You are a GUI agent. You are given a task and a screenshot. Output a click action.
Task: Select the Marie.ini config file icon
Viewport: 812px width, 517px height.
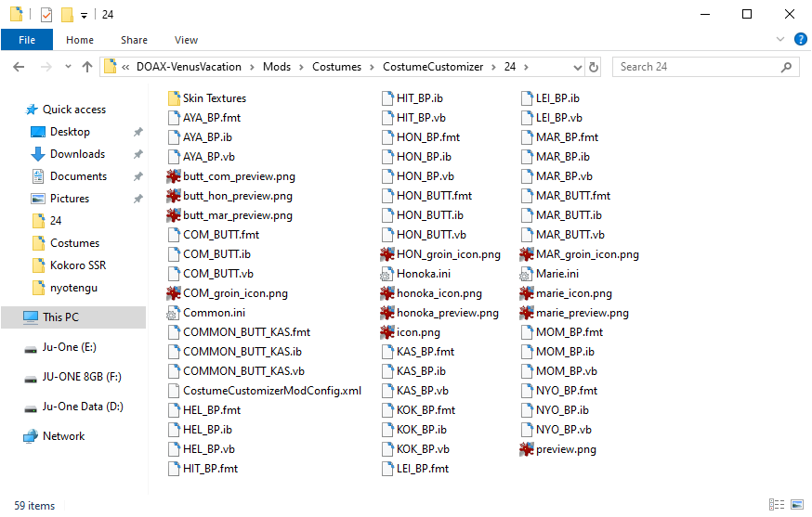click(526, 275)
